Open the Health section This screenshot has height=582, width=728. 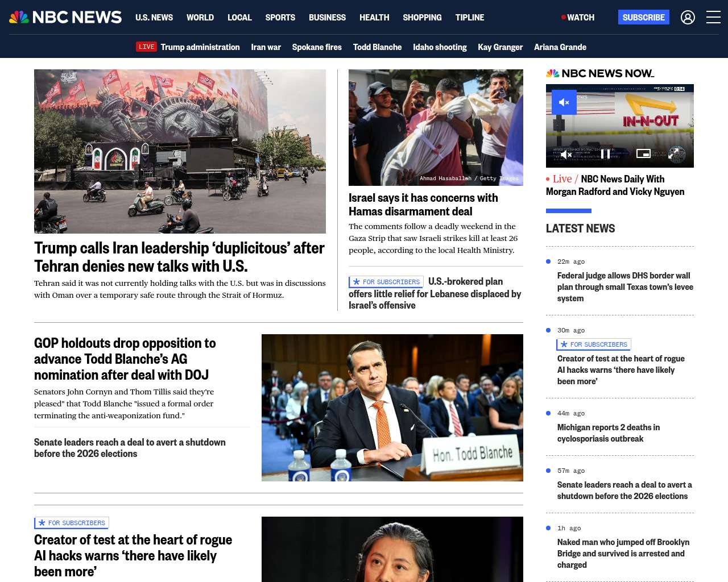(x=374, y=18)
